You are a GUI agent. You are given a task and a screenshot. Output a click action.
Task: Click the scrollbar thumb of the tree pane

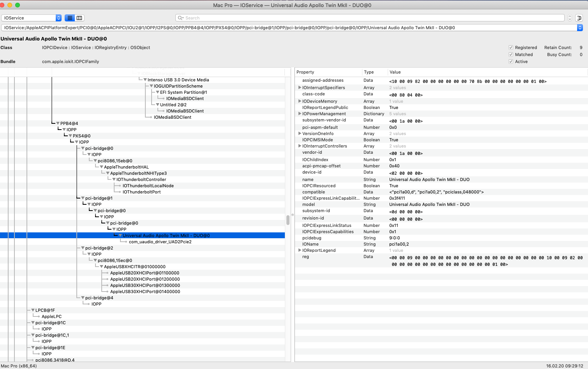coord(288,220)
